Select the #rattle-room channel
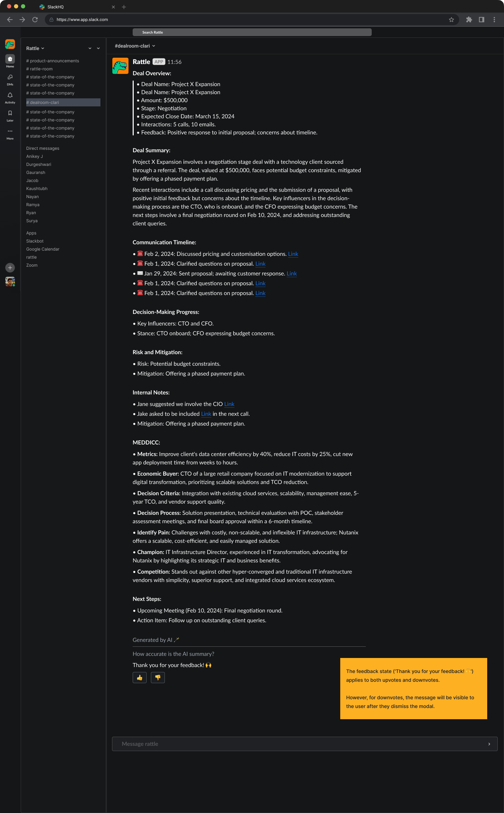 [39, 69]
